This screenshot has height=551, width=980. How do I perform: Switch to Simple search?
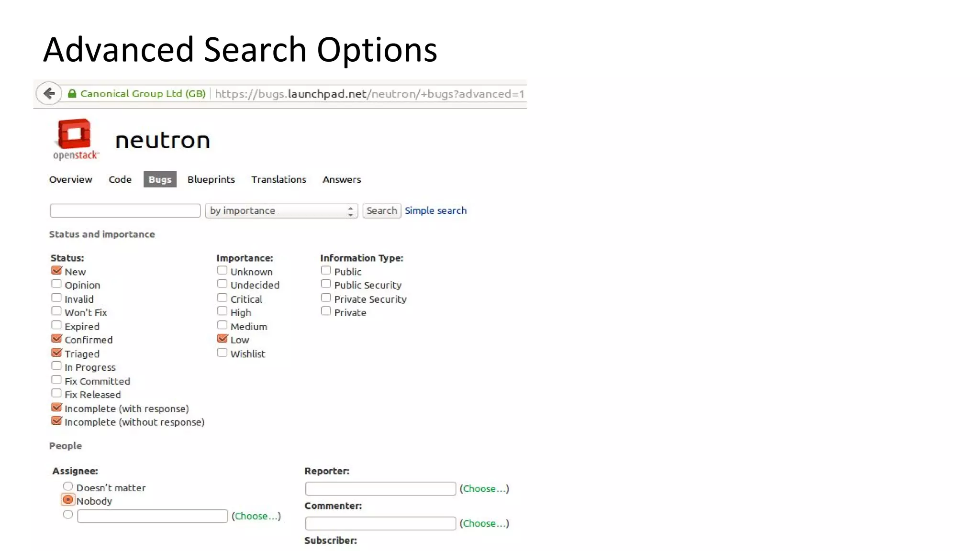pyautogui.click(x=435, y=210)
